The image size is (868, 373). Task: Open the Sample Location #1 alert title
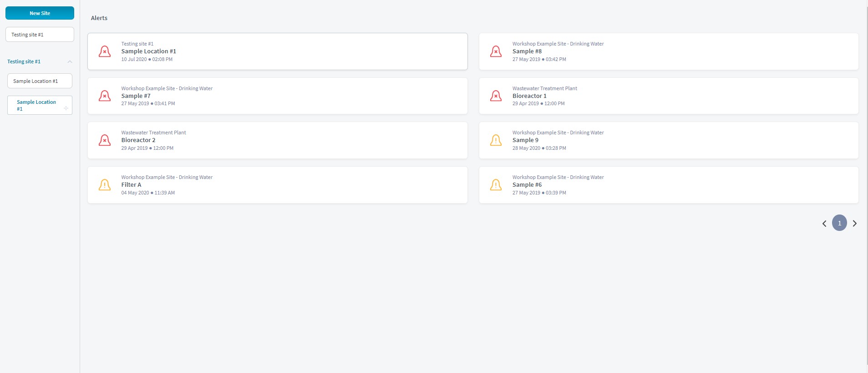coord(148,51)
